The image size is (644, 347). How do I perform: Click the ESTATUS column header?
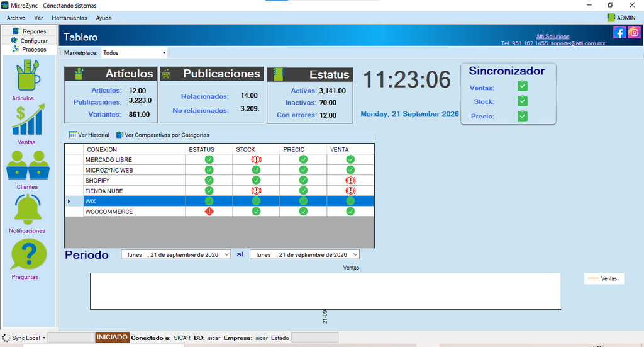click(x=209, y=149)
